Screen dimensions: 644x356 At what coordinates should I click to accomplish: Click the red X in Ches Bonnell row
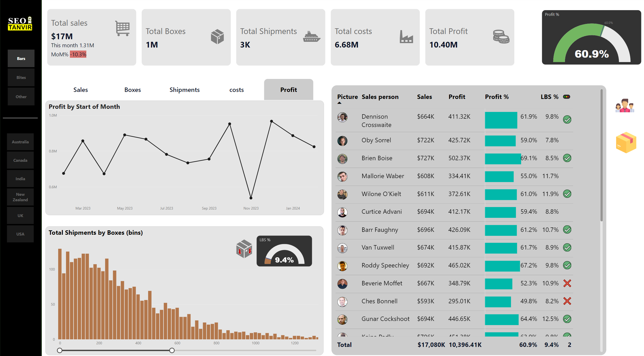pos(567,301)
